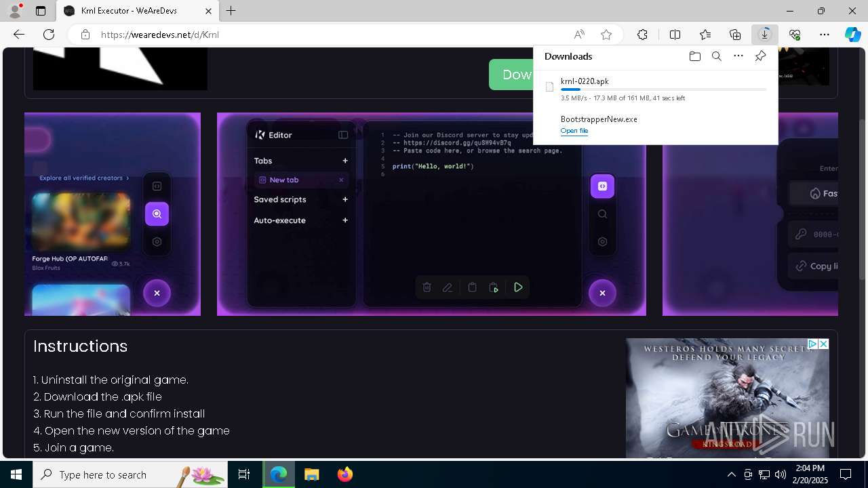Launch Copilot from the toolbar
The width and height of the screenshot is (868, 488).
[852, 35]
